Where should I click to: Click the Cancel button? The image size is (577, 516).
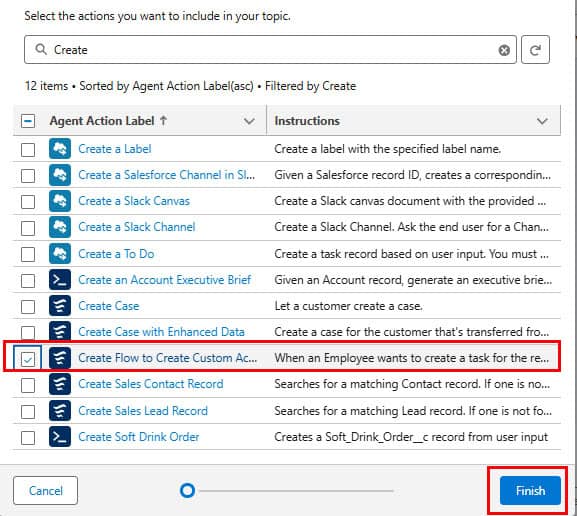coord(46,491)
